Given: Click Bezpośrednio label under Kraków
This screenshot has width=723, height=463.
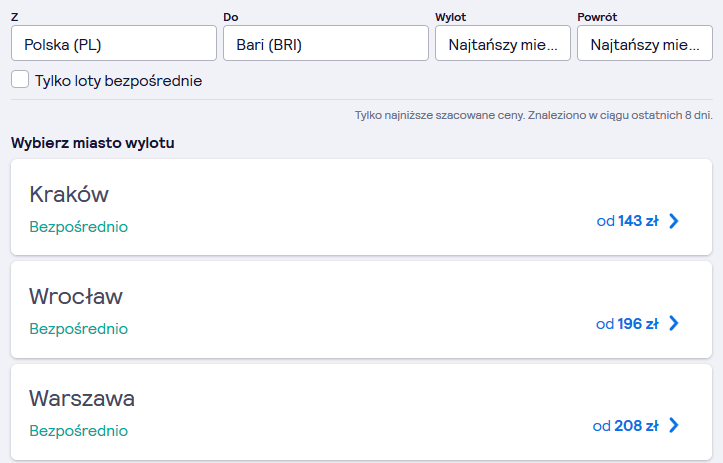Looking at the screenshot, I should [79, 227].
